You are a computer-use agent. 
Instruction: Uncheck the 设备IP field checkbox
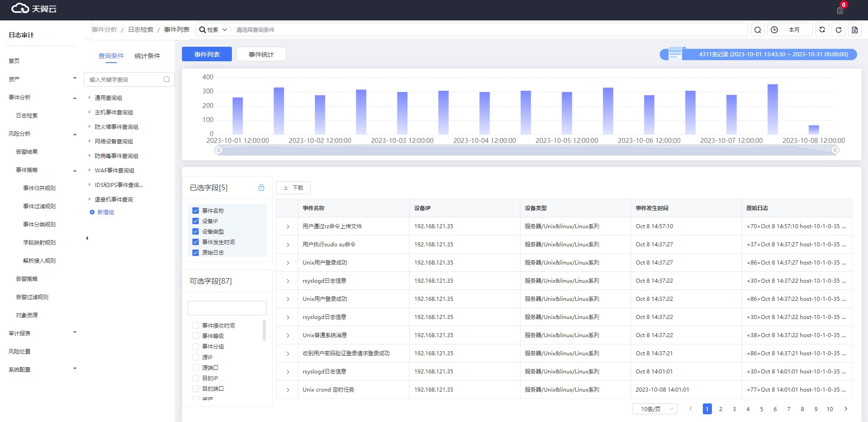196,221
